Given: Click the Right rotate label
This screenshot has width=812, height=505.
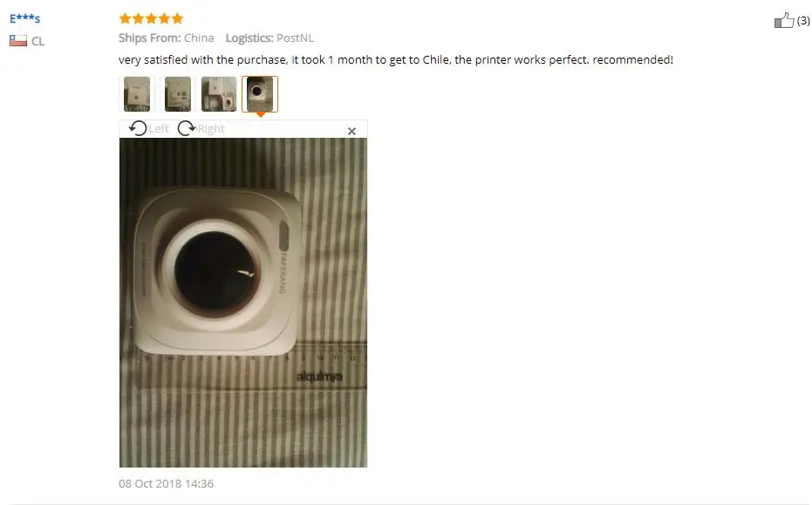Looking at the screenshot, I should [x=211, y=128].
